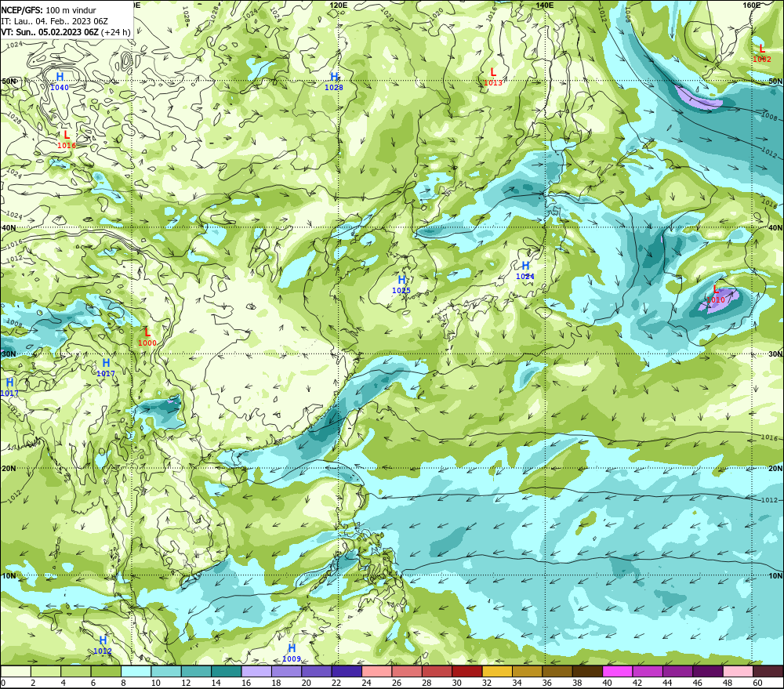Pick the dark teal 14–16 legend swatch
This screenshot has width=784, height=689.
click(227, 671)
